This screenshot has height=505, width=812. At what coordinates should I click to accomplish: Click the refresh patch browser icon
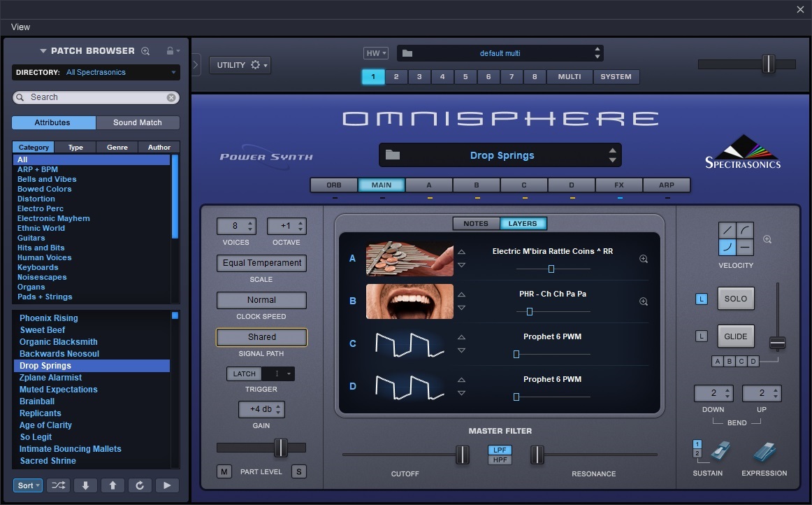tap(140, 485)
